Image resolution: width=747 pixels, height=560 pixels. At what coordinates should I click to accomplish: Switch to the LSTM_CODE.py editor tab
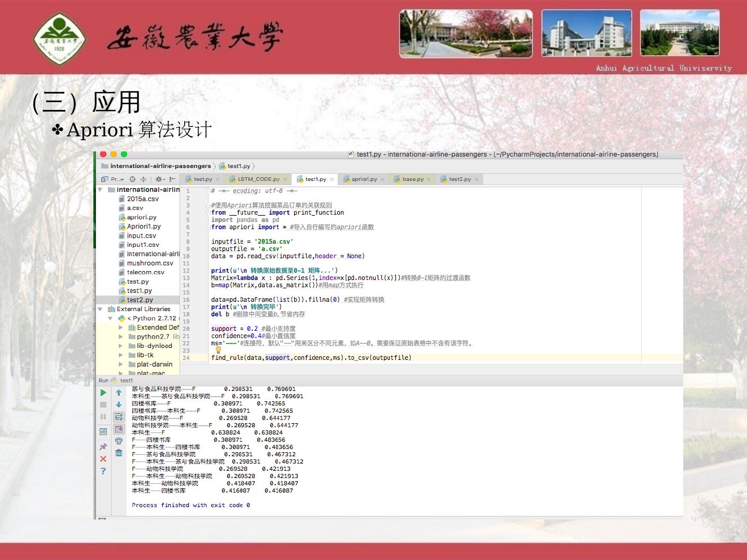click(x=258, y=179)
